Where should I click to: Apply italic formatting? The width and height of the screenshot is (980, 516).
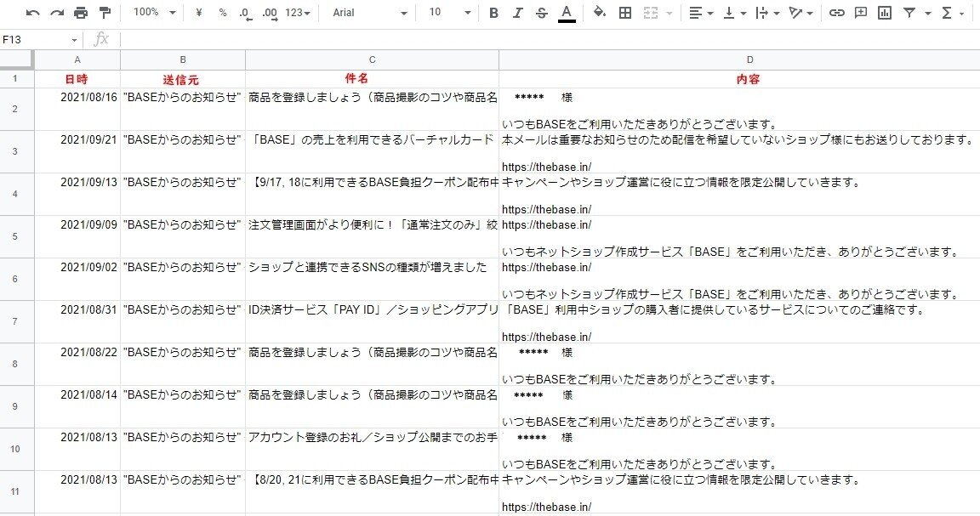[517, 13]
